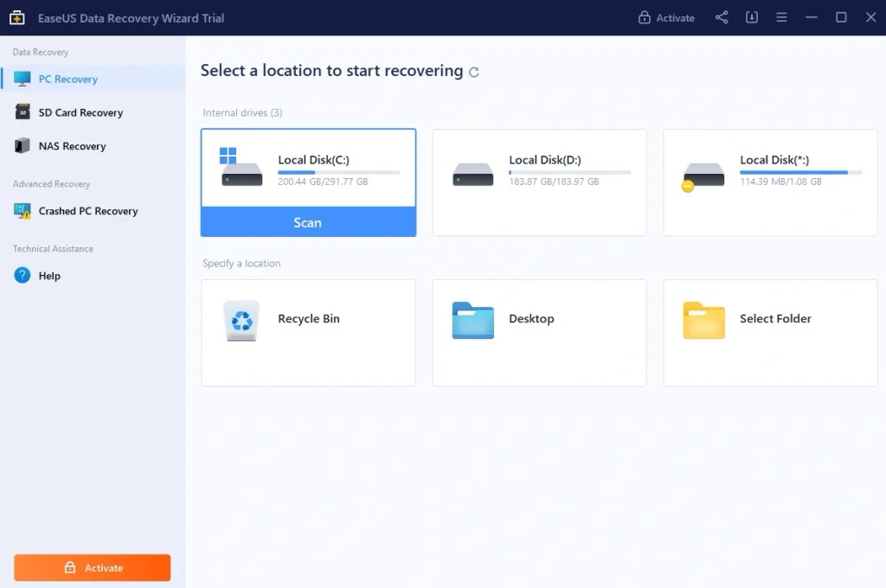Click Activate in the title bar

[x=666, y=17]
